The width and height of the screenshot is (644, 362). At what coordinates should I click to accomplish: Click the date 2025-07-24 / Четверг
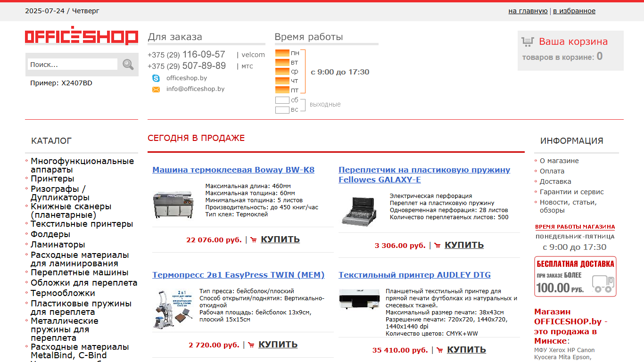tap(62, 11)
